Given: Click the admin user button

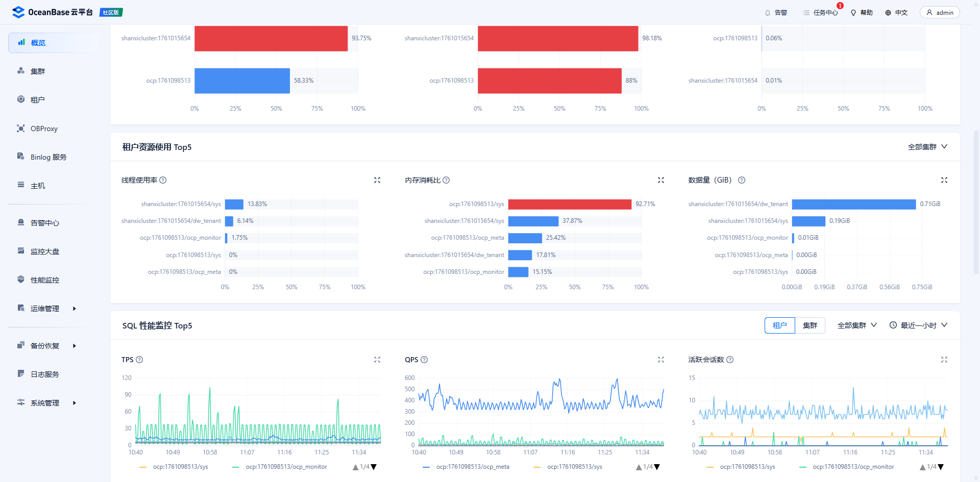Looking at the screenshot, I should (x=940, y=13).
